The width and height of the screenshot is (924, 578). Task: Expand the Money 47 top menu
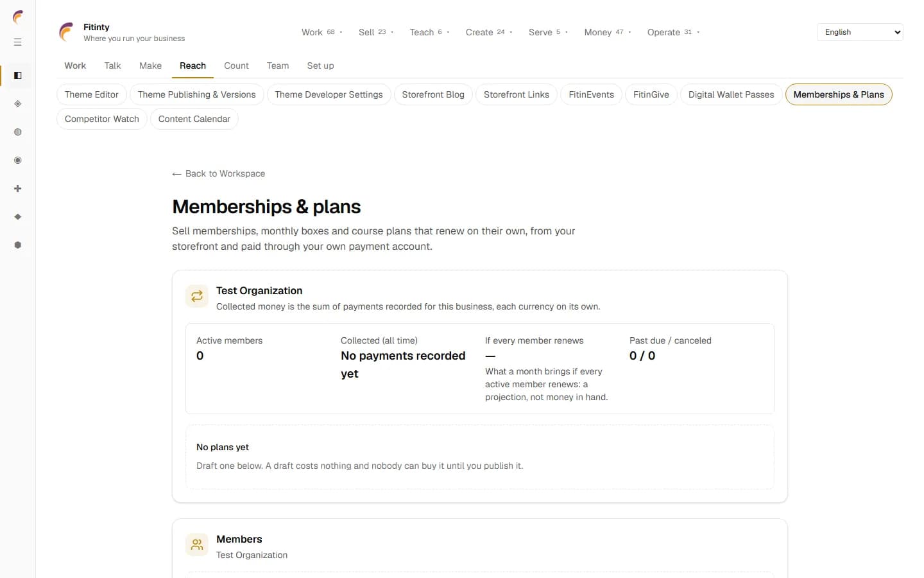(x=608, y=32)
